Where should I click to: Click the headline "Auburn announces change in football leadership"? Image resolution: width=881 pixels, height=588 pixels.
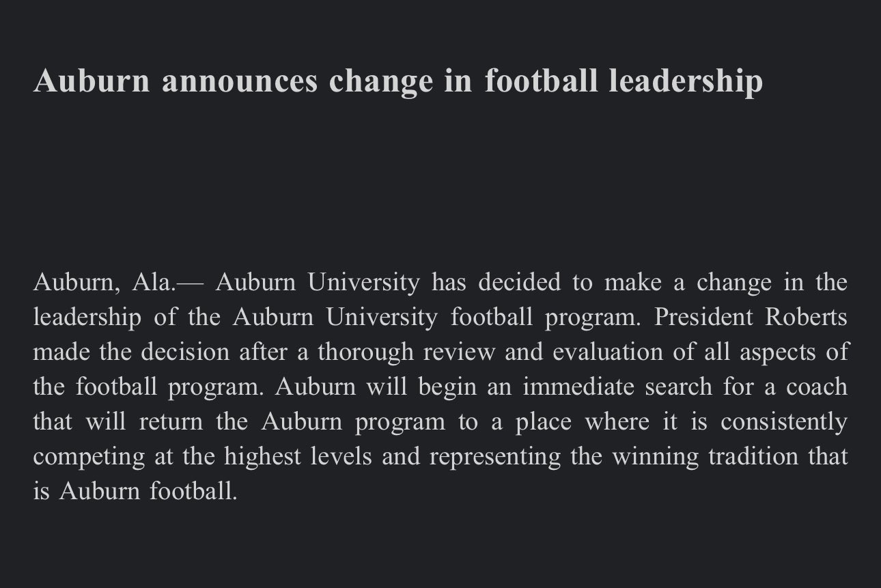[398, 81]
